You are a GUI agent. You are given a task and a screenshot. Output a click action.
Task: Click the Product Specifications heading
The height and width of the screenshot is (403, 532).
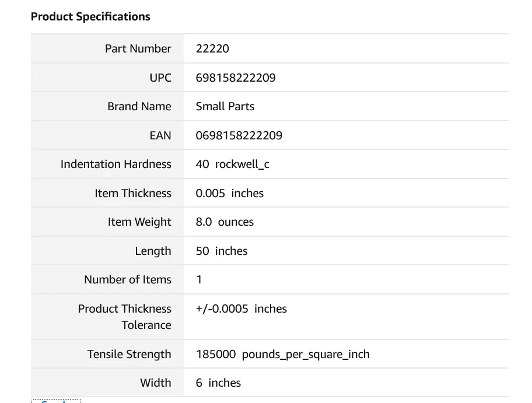(x=90, y=16)
